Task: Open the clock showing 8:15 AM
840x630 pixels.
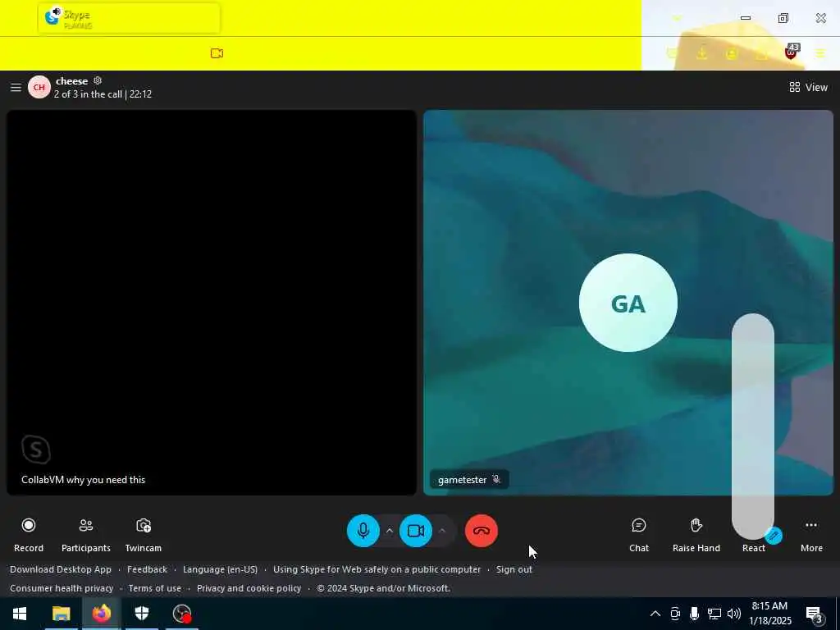Action: click(769, 614)
